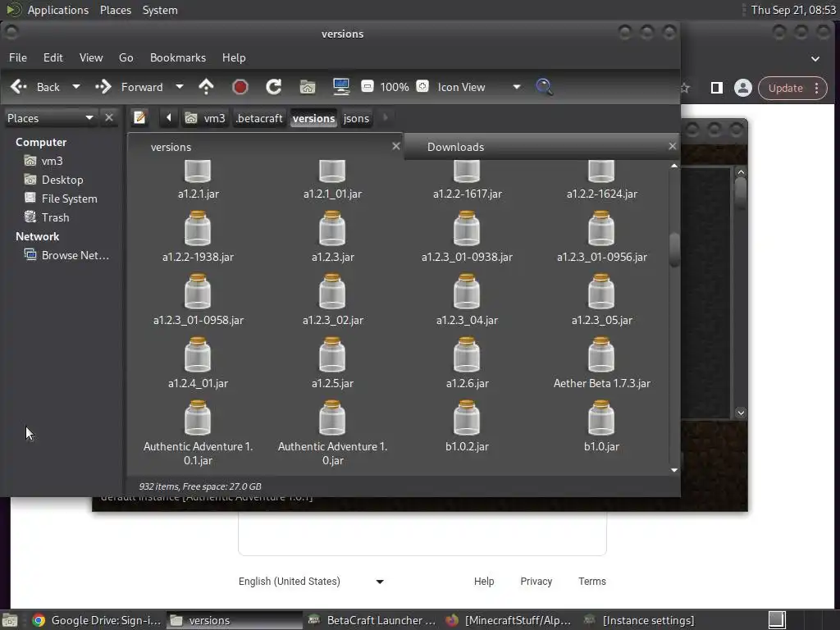Click the file list scroll down arrow
Viewport: 840px width, 630px height.
click(x=674, y=470)
